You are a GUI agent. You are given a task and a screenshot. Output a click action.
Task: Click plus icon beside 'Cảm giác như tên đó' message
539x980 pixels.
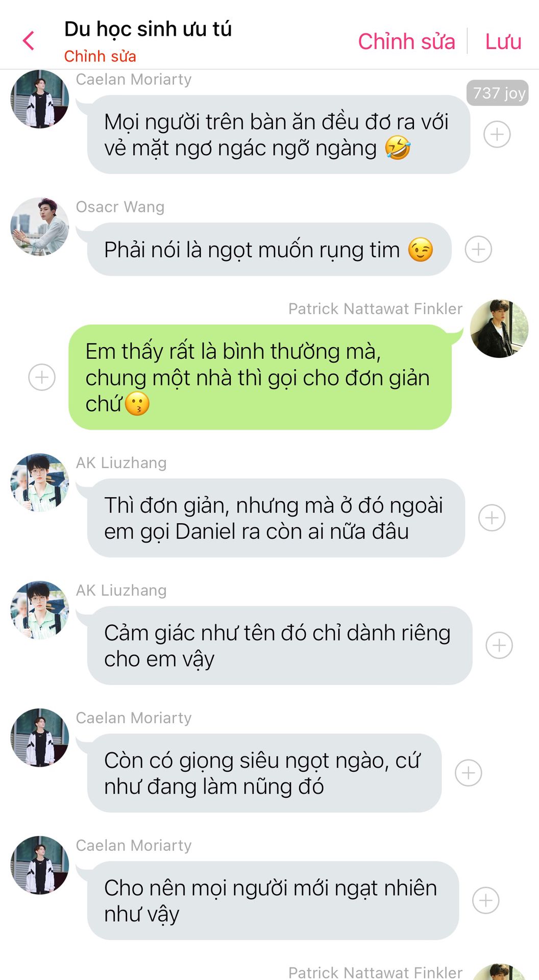[499, 645]
